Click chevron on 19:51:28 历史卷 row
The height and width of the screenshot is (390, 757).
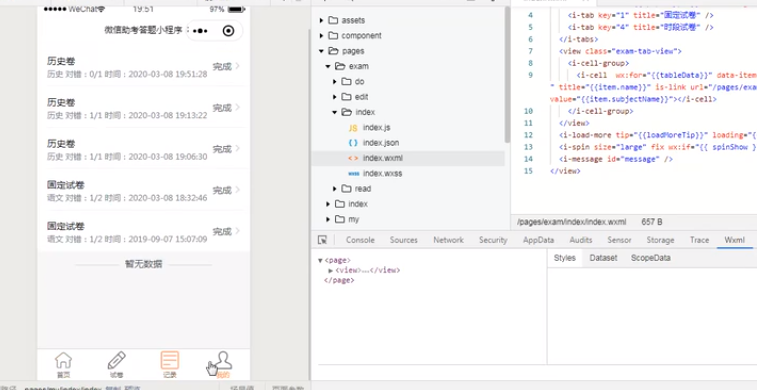pyautogui.click(x=238, y=67)
